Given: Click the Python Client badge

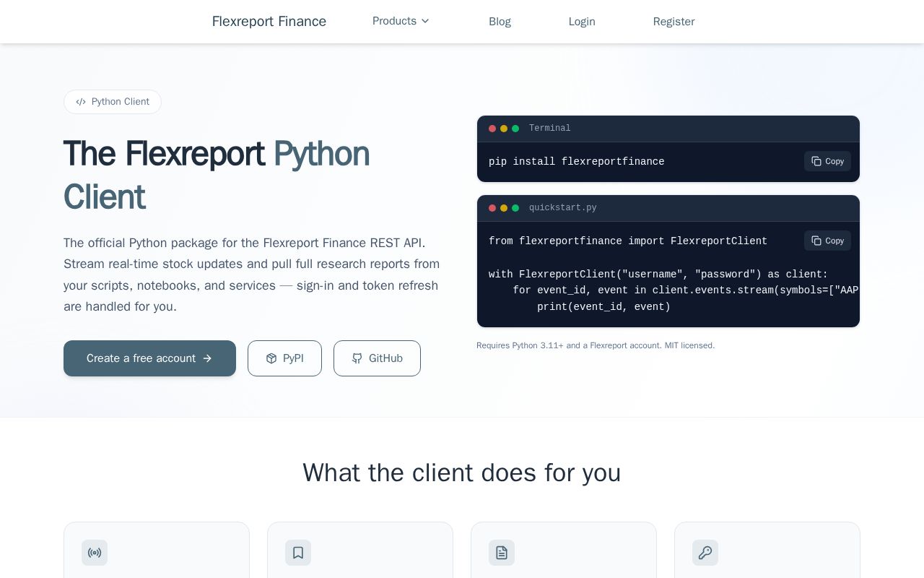Looking at the screenshot, I should click(113, 102).
